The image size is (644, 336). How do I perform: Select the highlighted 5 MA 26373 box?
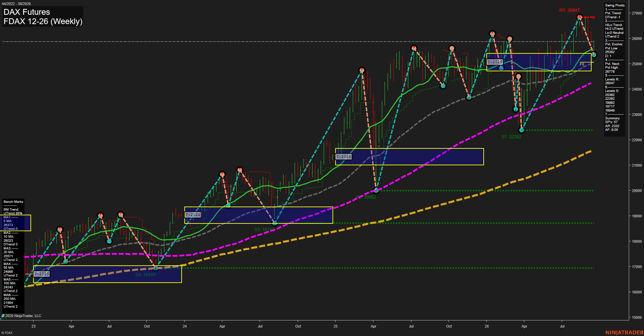[x=16, y=223]
